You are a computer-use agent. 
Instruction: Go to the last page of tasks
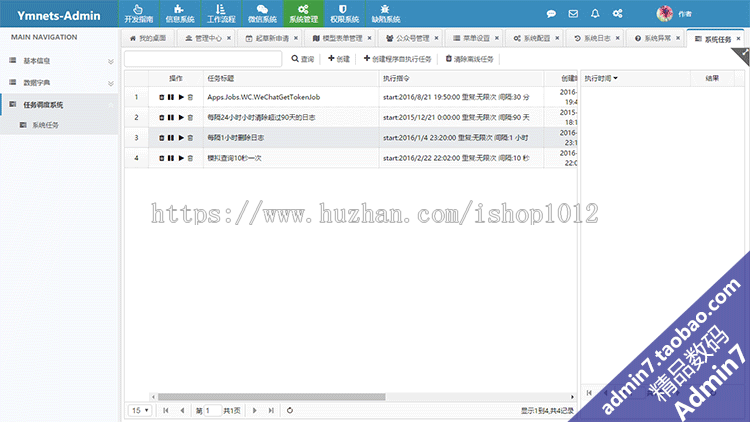(x=271, y=411)
